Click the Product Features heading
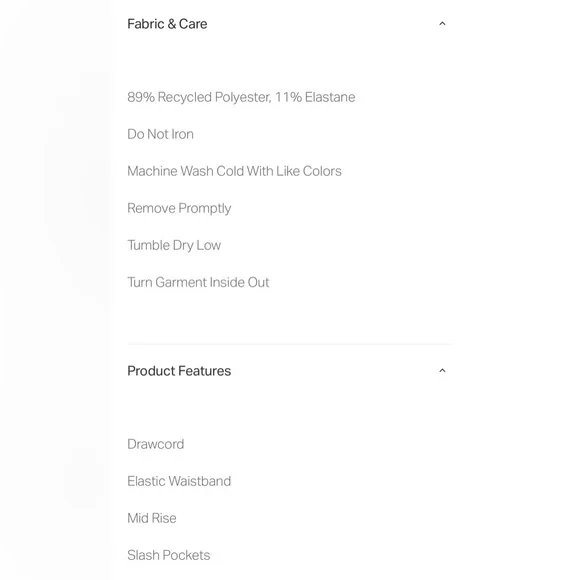The height and width of the screenshot is (580, 580). click(x=179, y=371)
